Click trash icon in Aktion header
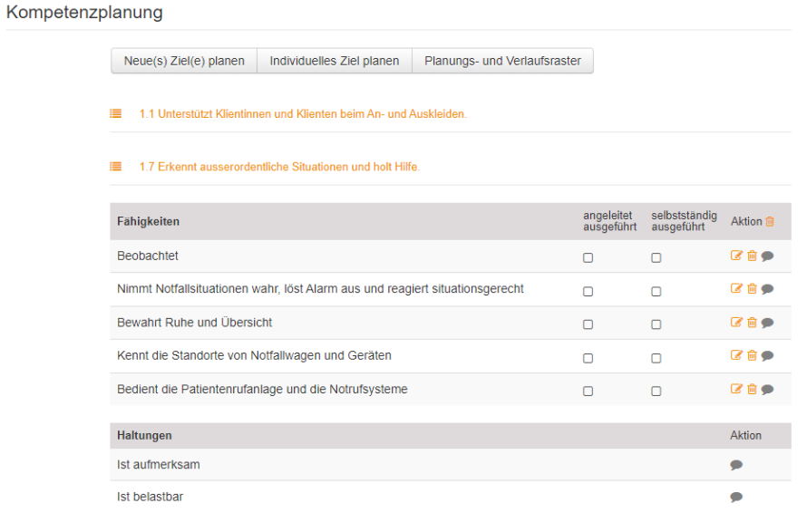The image size is (807, 532). tap(770, 221)
